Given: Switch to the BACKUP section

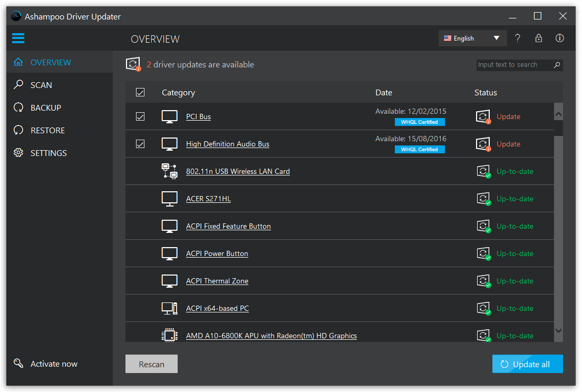Looking at the screenshot, I should point(46,107).
